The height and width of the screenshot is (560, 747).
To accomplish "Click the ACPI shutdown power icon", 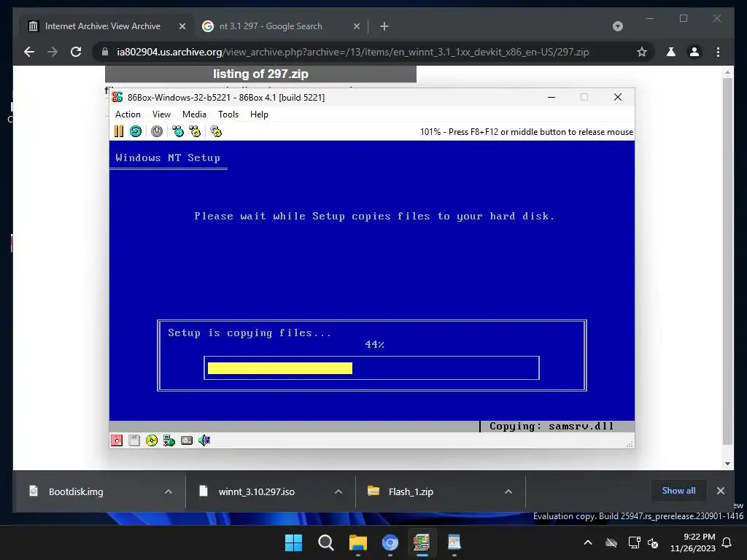I will pos(157,131).
